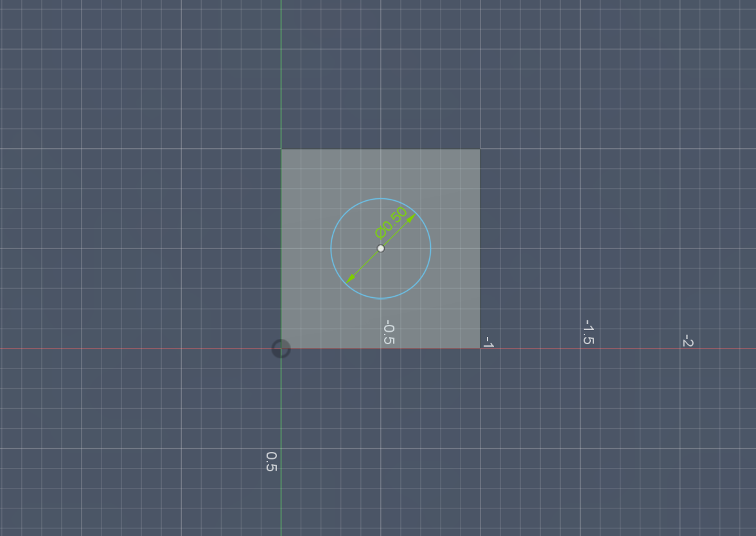Select the upper-right dimension arrowhead
This screenshot has width=756, height=536.
[411, 218]
